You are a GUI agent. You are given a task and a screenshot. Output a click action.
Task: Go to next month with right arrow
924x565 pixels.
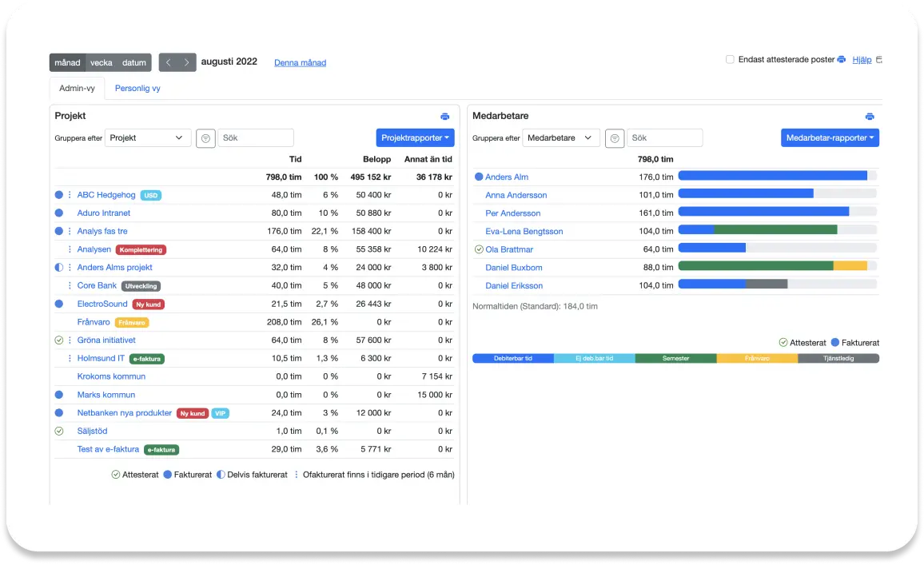tap(187, 62)
